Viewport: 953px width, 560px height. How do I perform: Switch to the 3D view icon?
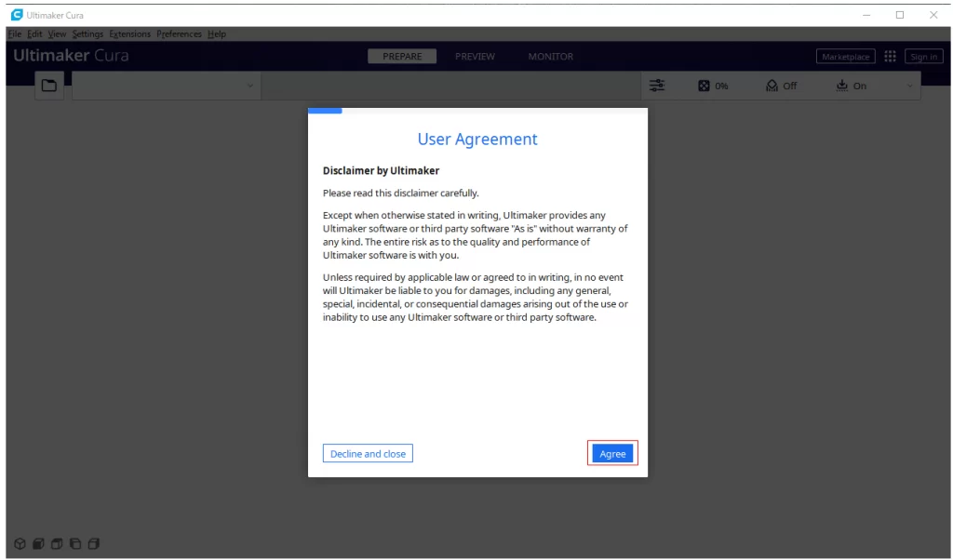pos(20,543)
